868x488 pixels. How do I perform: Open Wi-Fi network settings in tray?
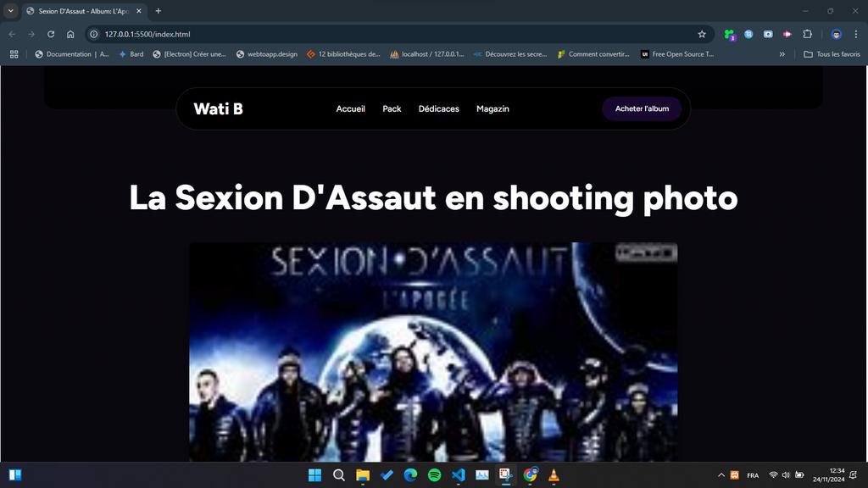773,475
